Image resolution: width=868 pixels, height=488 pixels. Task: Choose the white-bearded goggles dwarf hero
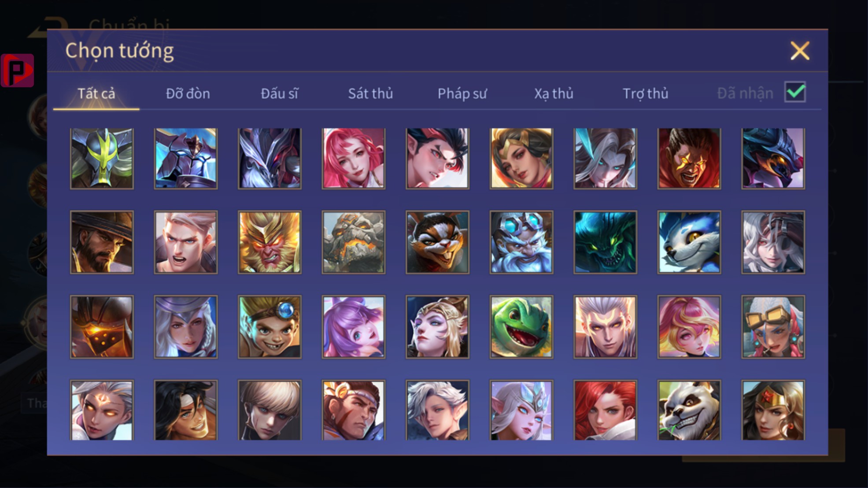pyautogui.click(x=521, y=242)
